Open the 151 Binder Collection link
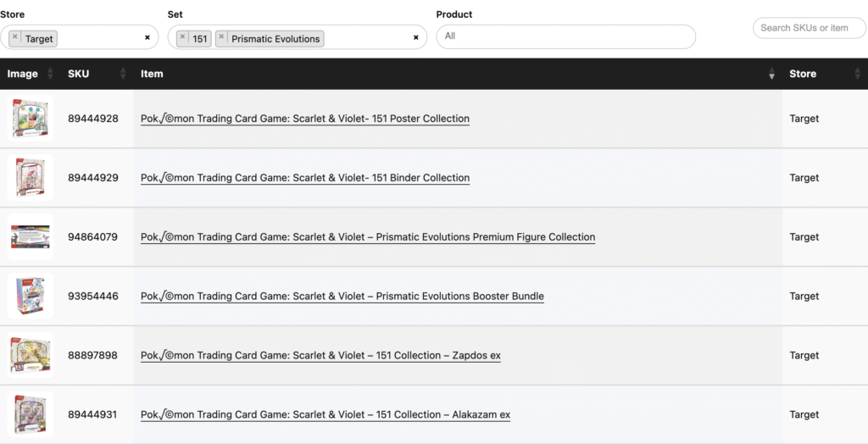 305,178
